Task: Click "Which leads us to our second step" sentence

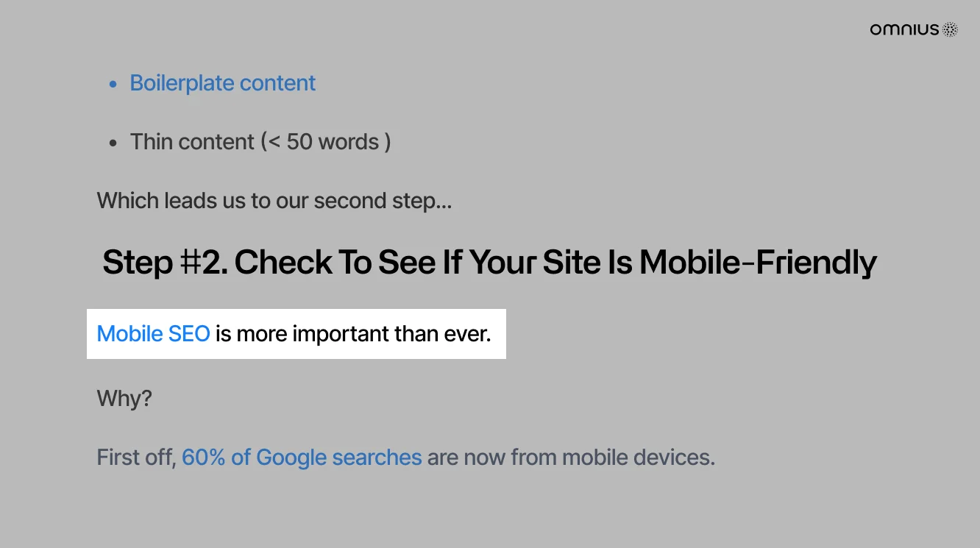Action: coord(274,201)
